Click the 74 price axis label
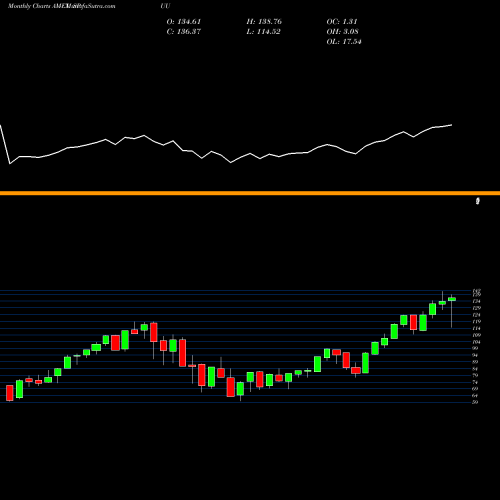This screenshot has width=500, height=500. click(x=475, y=382)
